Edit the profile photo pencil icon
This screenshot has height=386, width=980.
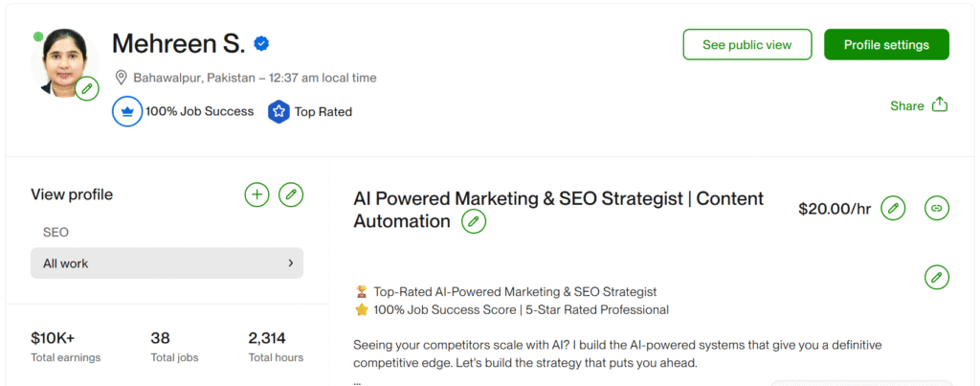point(87,89)
